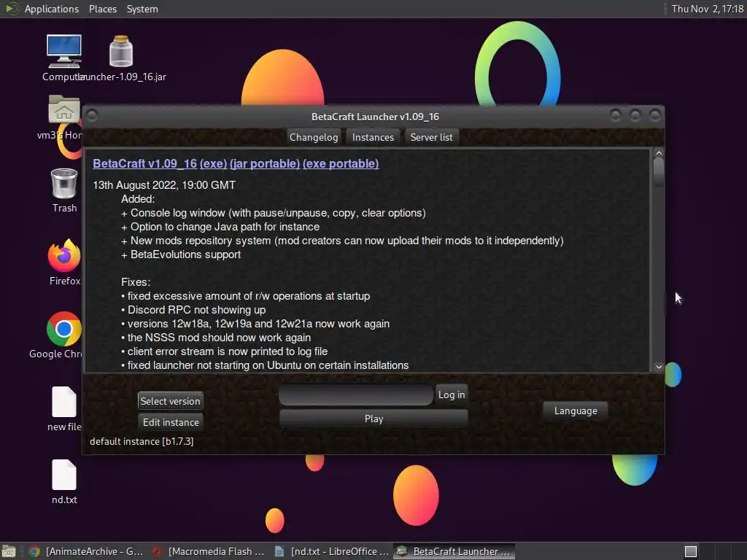Image resolution: width=747 pixels, height=560 pixels.
Task: Click the Log in button
Action: tap(452, 394)
